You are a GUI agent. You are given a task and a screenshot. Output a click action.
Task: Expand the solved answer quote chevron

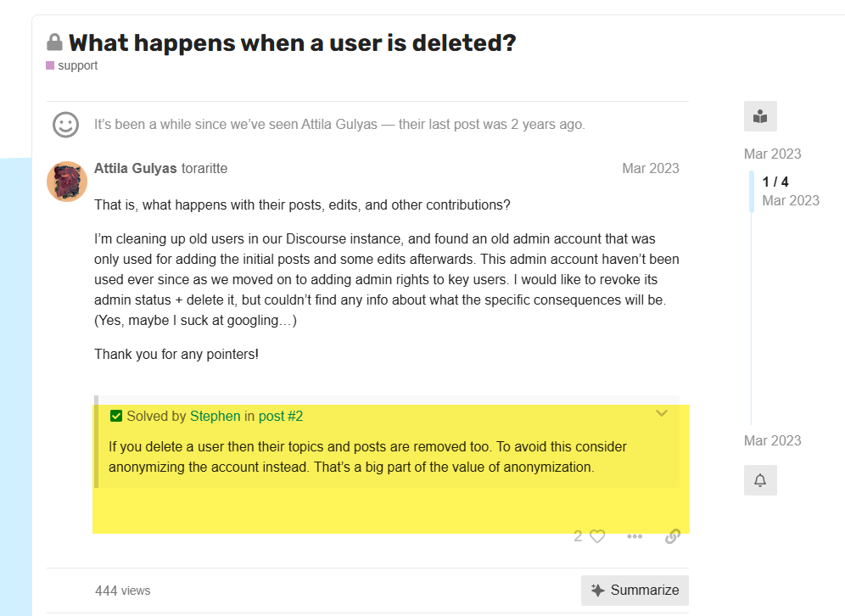[662, 413]
